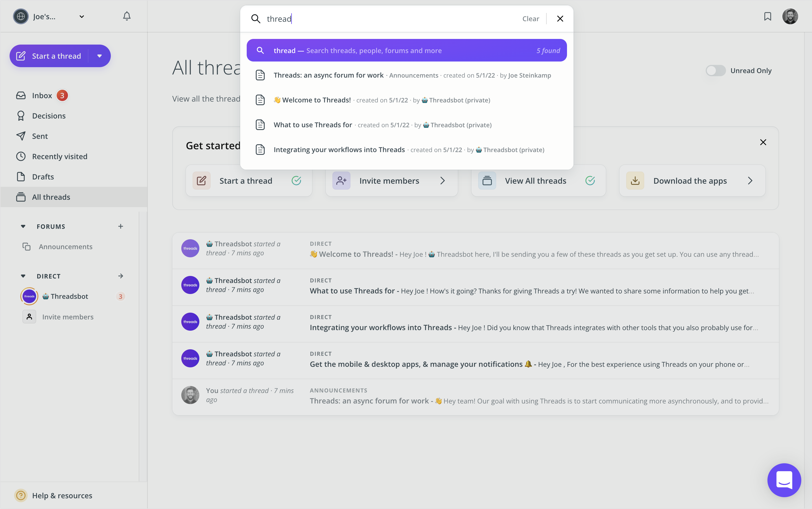Go to Recently visited
The width and height of the screenshot is (812, 509).
tap(59, 157)
